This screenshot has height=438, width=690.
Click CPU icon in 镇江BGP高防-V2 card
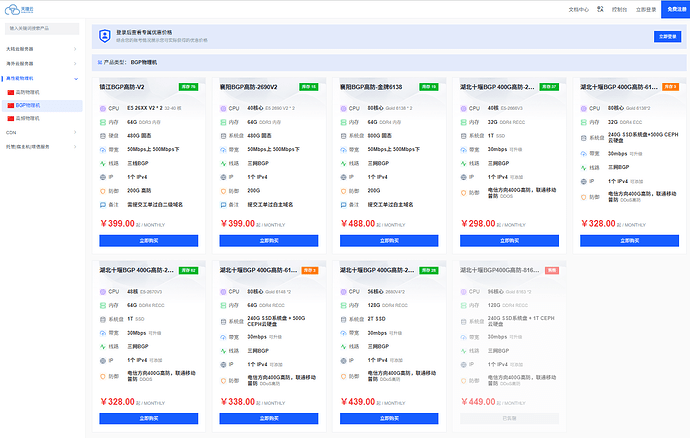[103, 108]
